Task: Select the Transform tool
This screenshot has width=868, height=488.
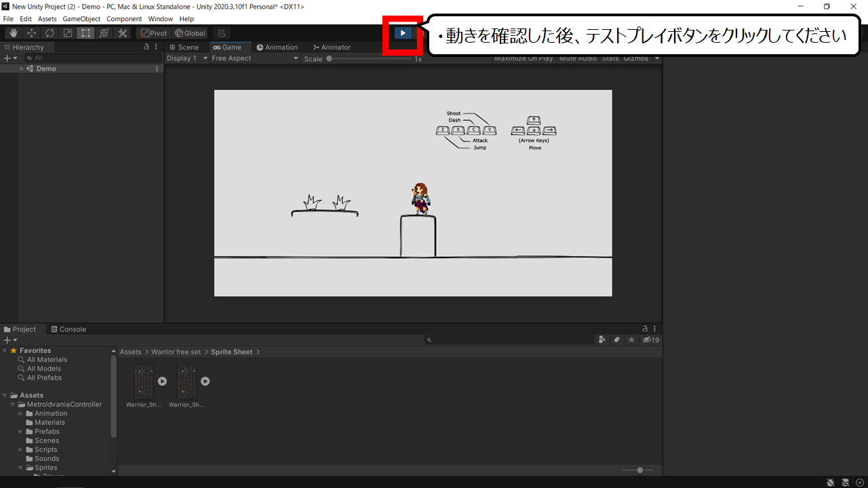Action: pyautogui.click(x=104, y=33)
